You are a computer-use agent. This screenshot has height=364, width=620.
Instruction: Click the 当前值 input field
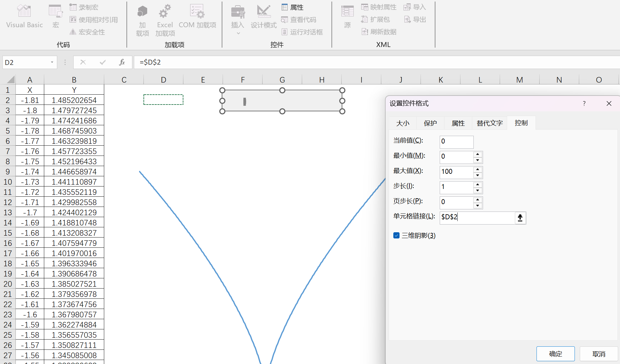(456, 141)
